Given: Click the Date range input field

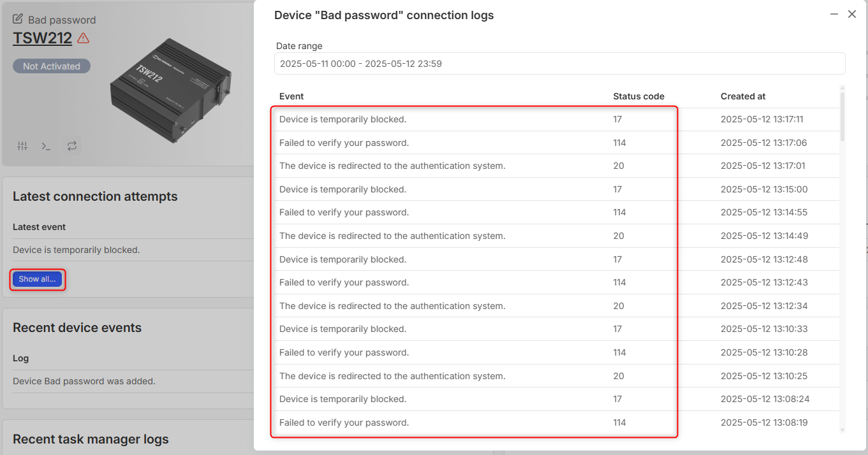Looking at the screenshot, I should pyautogui.click(x=560, y=64).
